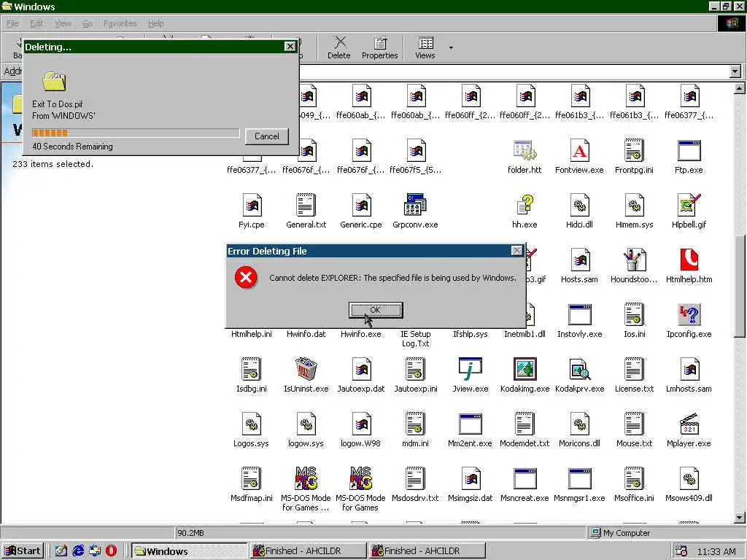747x560 pixels.
Task: Select the Msoffice.ini file icon
Action: pyautogui.click(x=634, y=478)
